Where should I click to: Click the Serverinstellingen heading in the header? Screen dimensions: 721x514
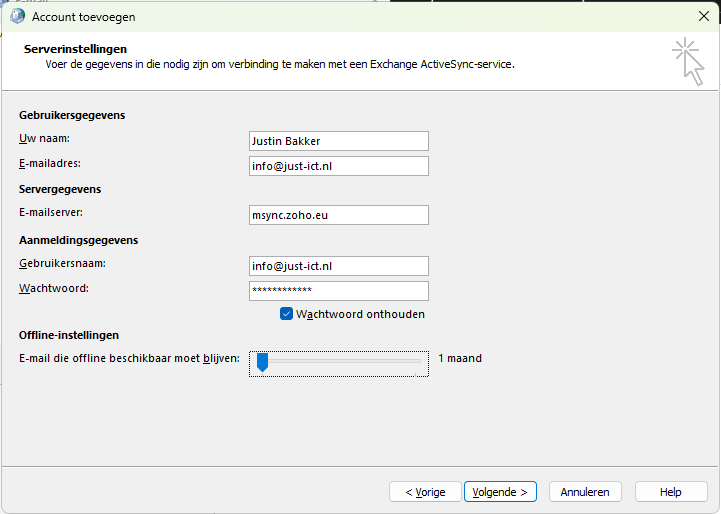75,49
